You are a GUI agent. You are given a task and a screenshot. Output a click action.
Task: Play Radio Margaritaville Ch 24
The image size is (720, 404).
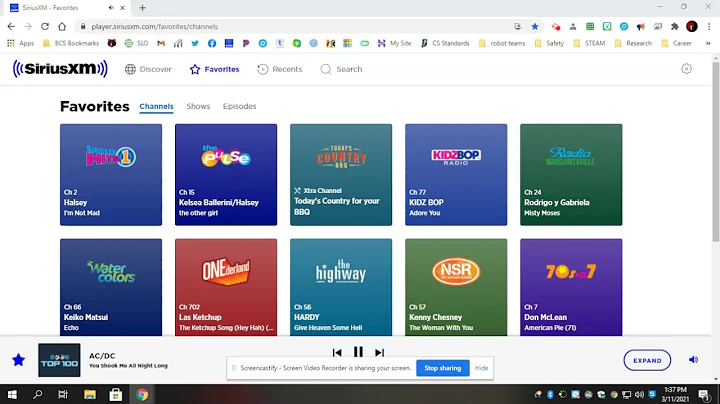click(x=571, y=174)
